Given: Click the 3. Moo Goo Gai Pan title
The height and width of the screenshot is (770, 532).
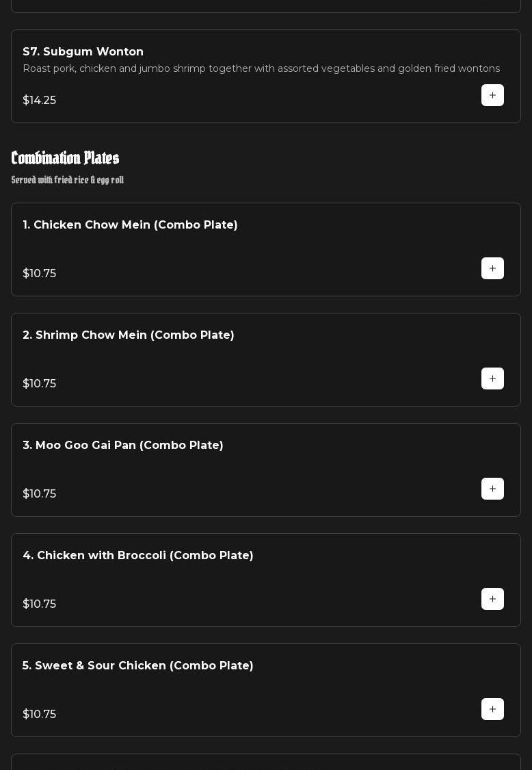Looking at the screenshot, I should 123,446.
